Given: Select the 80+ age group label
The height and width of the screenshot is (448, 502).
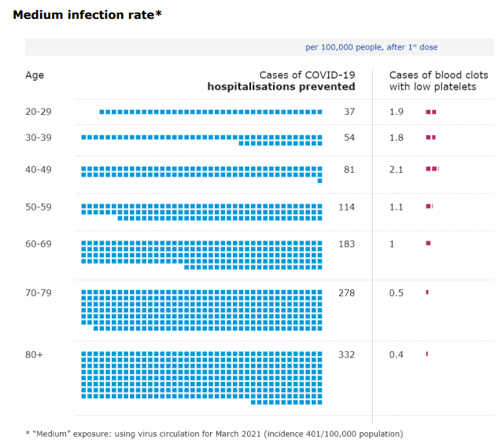Looking at the screenshot, I should coord(35,355).
